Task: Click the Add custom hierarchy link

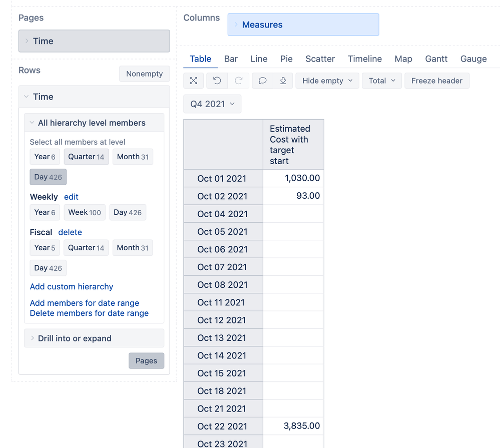Action: tap(71, 286)
